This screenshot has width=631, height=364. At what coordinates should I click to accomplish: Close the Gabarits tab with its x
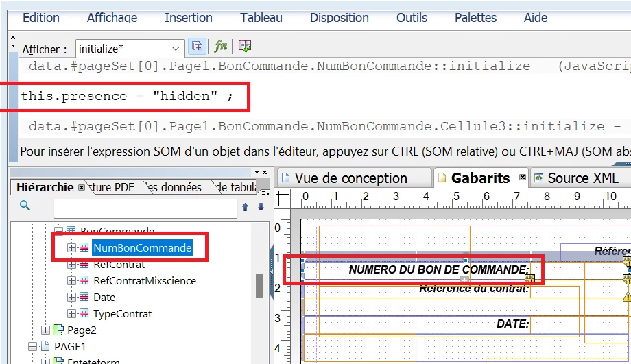(523, 178)
